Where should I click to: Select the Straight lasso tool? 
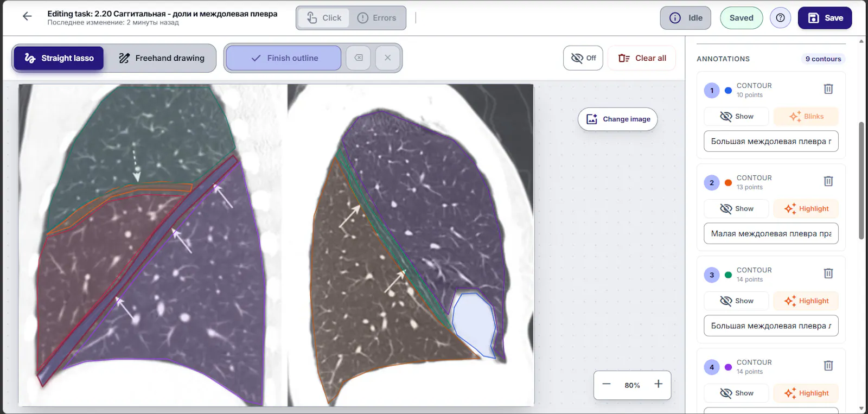(59, 58)
